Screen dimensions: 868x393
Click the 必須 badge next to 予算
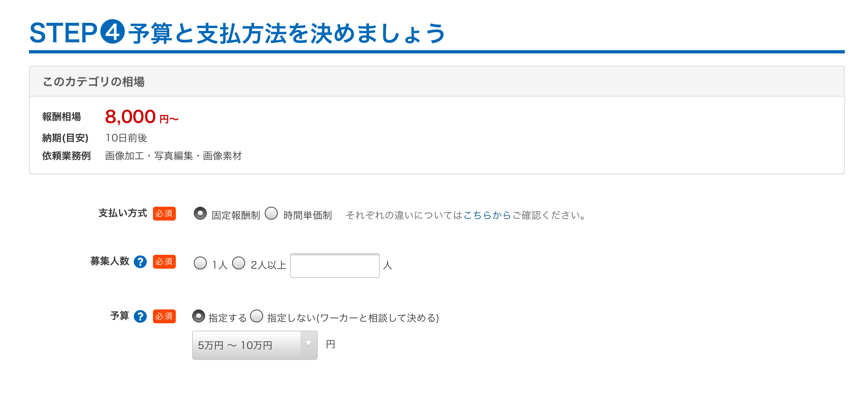(164, 316)
